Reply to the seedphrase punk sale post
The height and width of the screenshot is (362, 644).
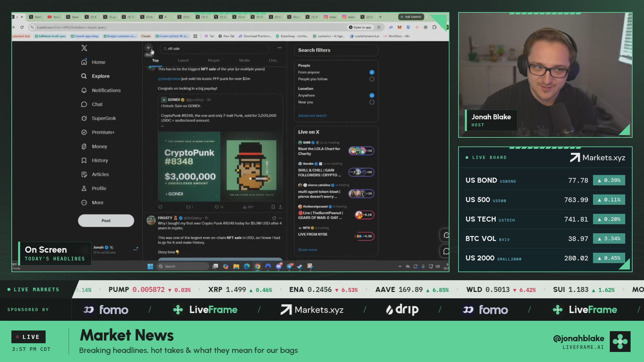click(160, 207)
